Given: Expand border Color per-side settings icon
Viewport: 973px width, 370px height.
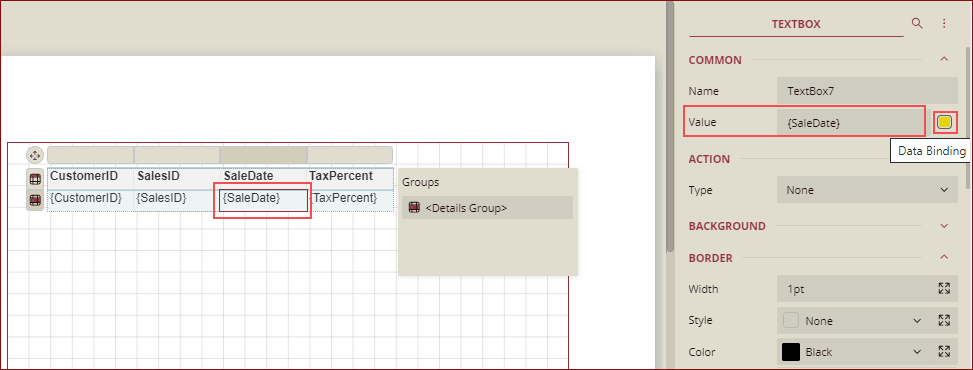Looking at the screenshot, I should [944, 352].
